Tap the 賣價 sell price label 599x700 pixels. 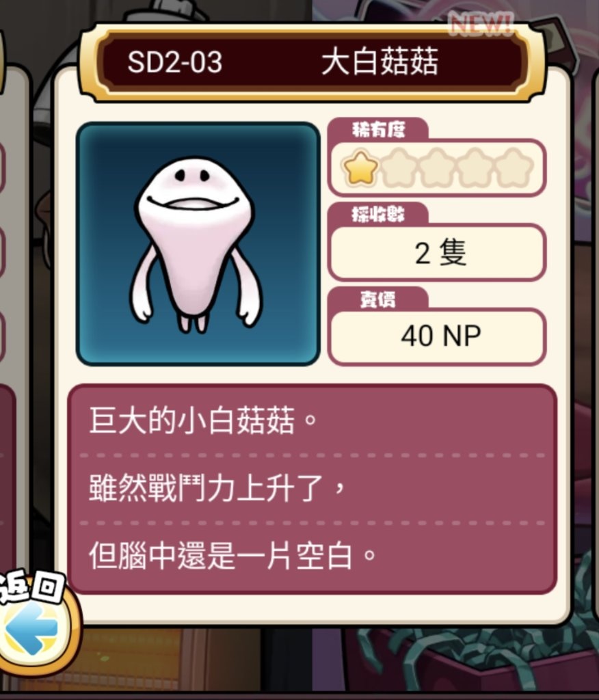click(x=378, y=299)
